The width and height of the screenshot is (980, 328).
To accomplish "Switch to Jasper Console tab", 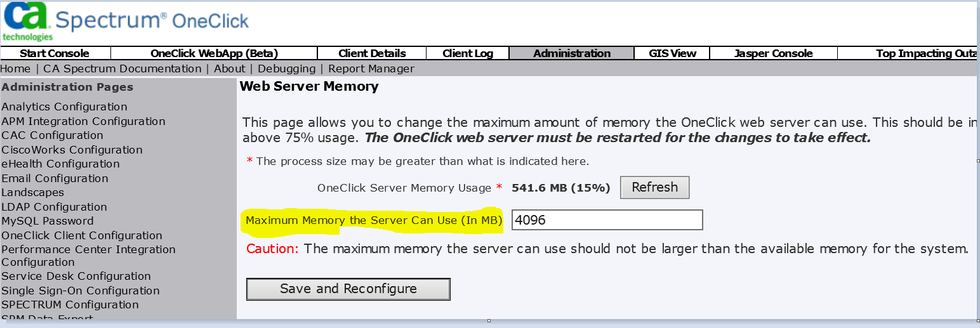I will coord(773,53).
